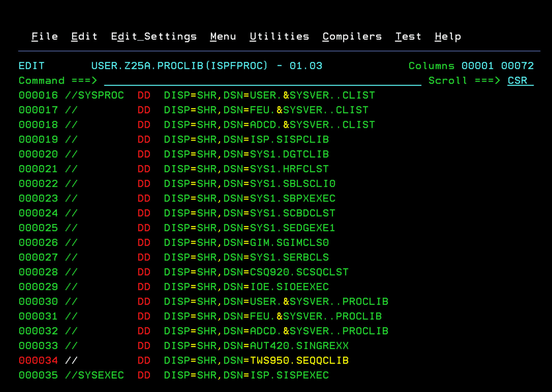Open the Edit menu
Screen dimensions: 552x392
[84, 37]
